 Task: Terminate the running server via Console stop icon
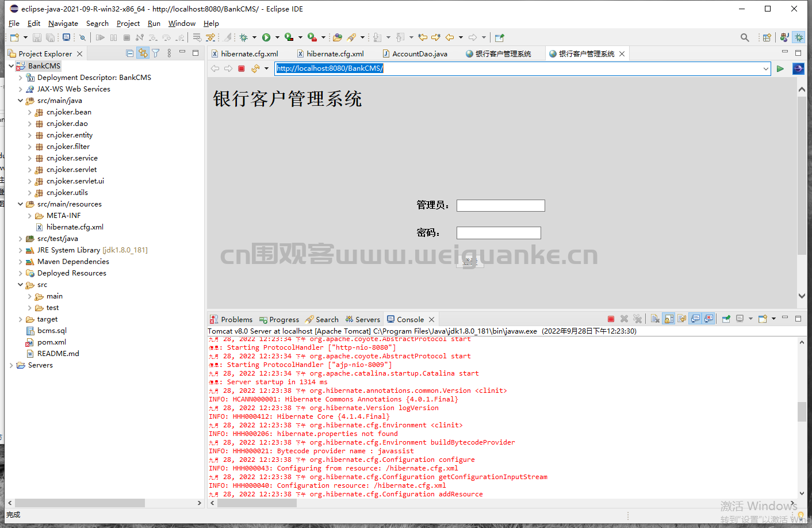(611, 319)
